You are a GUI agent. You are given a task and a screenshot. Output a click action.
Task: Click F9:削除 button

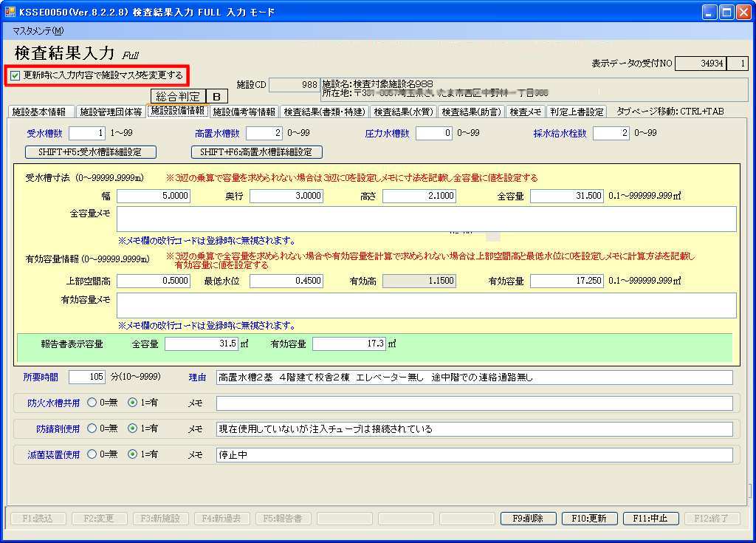528,519
